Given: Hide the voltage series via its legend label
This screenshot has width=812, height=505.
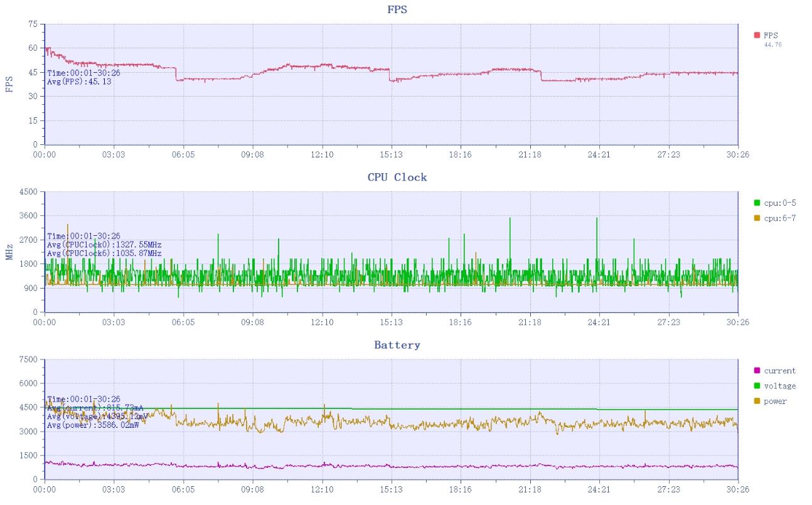Looking at the screenshot, I should 779,386.
